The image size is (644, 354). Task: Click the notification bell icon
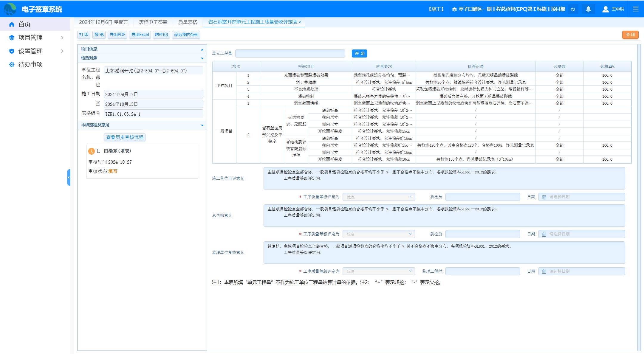click(588, 9)
